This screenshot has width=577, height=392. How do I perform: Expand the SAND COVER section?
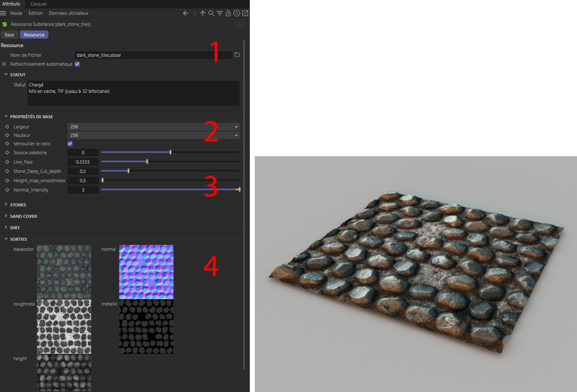[23, 216]
